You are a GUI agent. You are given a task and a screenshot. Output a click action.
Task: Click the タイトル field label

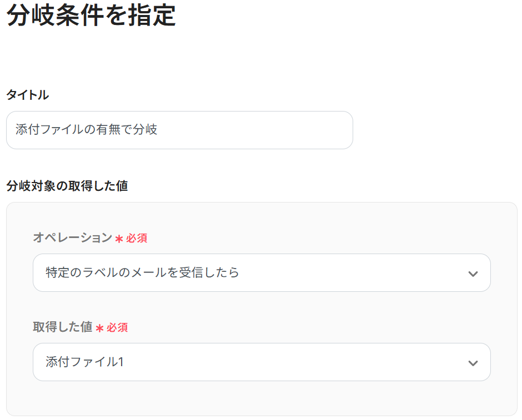click(28, 95)
